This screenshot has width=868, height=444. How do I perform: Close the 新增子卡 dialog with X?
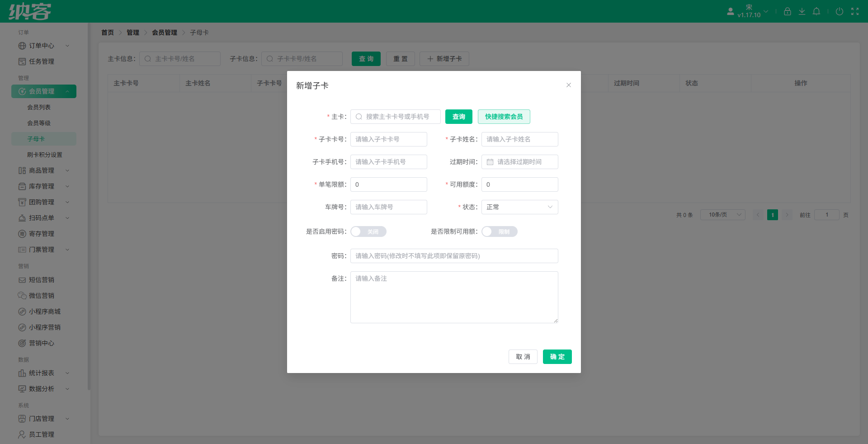pos(568,85)
